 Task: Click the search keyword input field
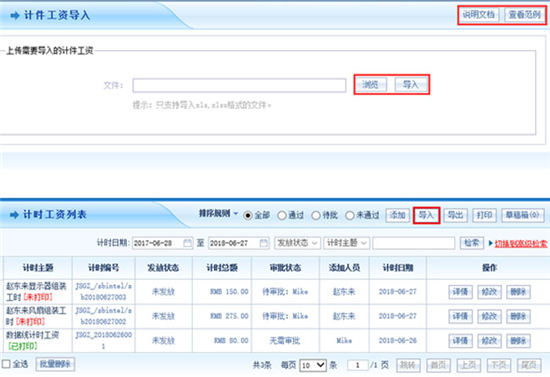pos(414,243)
